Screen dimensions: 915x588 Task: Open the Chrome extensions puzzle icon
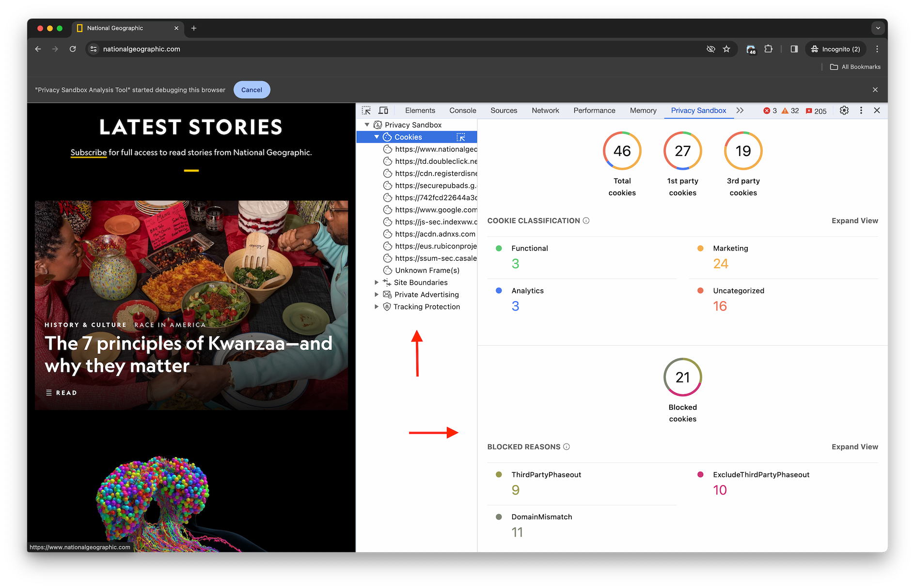point(768,49)
